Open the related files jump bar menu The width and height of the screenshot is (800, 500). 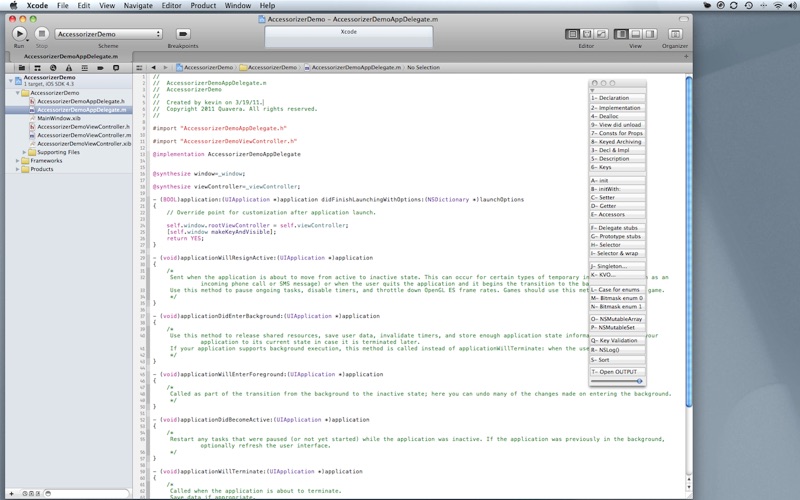[139, 67]
